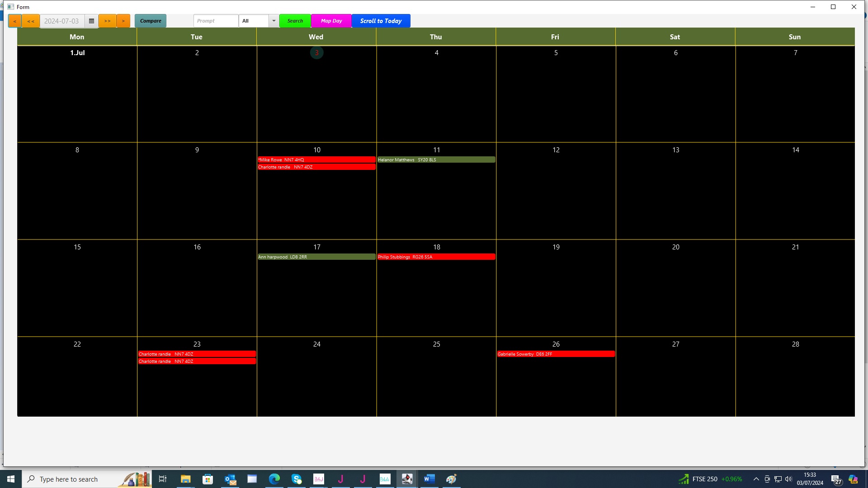The image size is (868, 488).
Task: Click into the Prompt text field
Action: coord(216,21)
